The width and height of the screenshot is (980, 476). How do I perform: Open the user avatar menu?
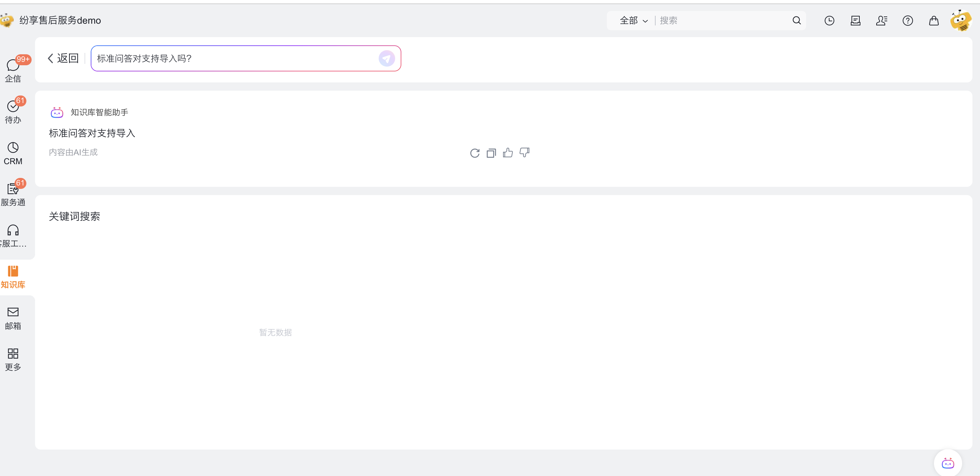pyautogui.click(x=961, y=21)
